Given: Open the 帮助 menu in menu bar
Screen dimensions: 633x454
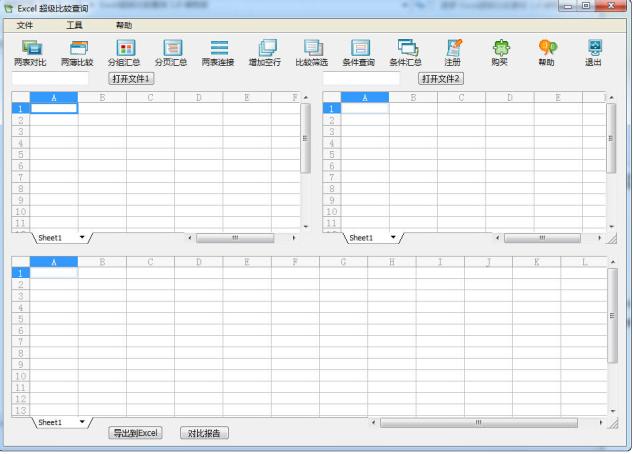Looking at the screenshot, I should click(124, 25).
